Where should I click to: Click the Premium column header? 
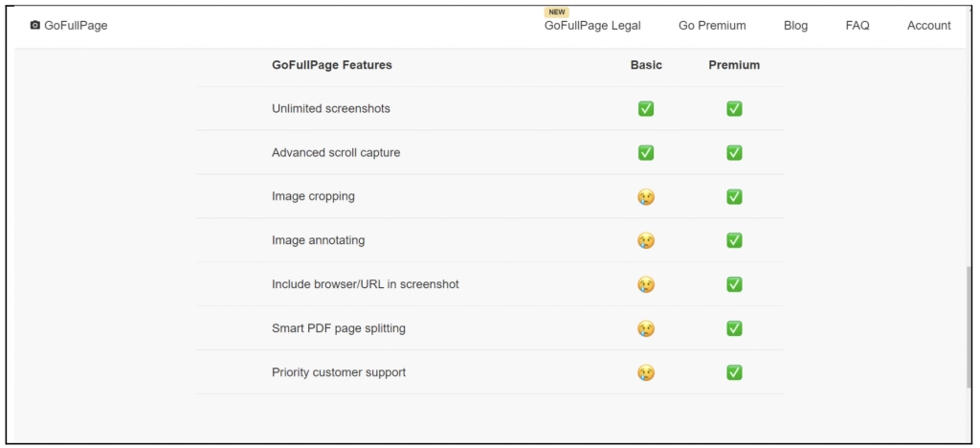click(x=734, y=65)
